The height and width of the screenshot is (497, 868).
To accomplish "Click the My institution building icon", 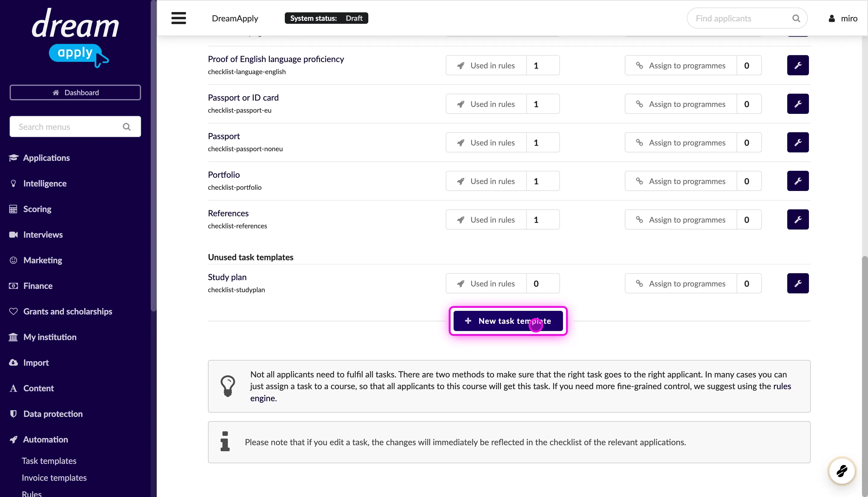I will tap(13, 337).
